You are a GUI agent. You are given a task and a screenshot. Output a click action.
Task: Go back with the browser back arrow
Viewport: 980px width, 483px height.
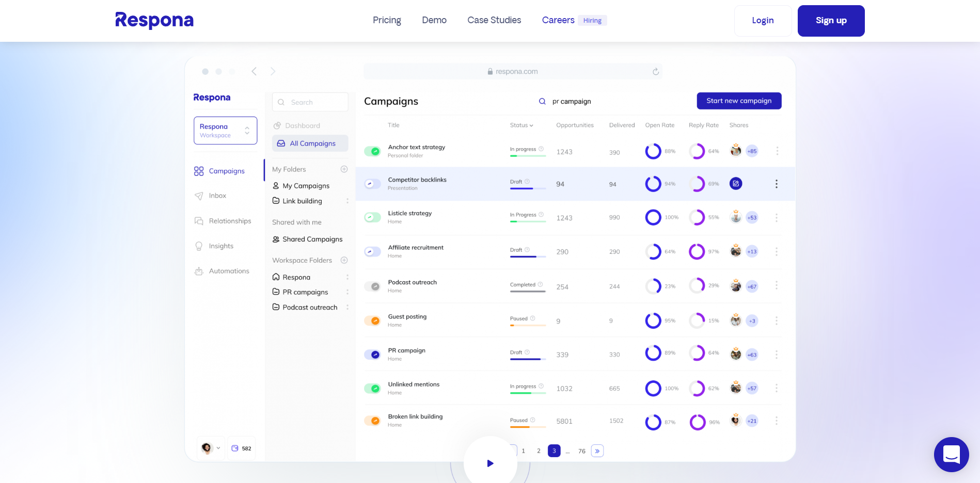pos(254,71)
